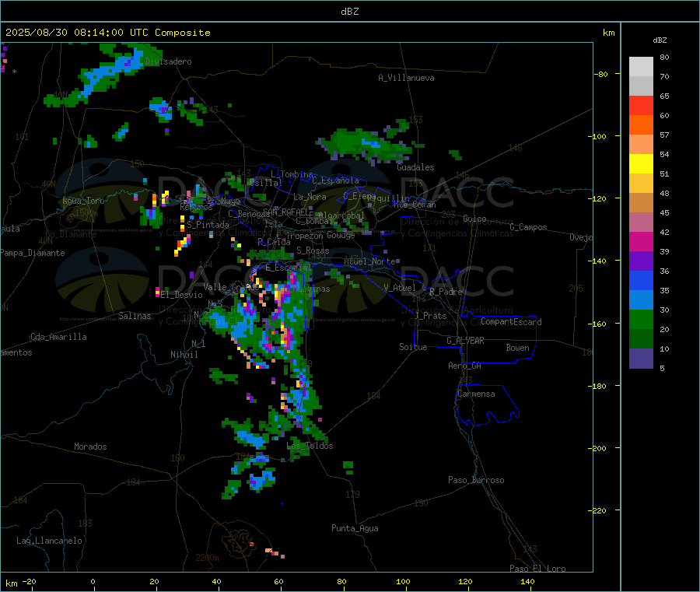Select the R_Padre location label
This screenshot has height=592, width=700.
point(446,292)
